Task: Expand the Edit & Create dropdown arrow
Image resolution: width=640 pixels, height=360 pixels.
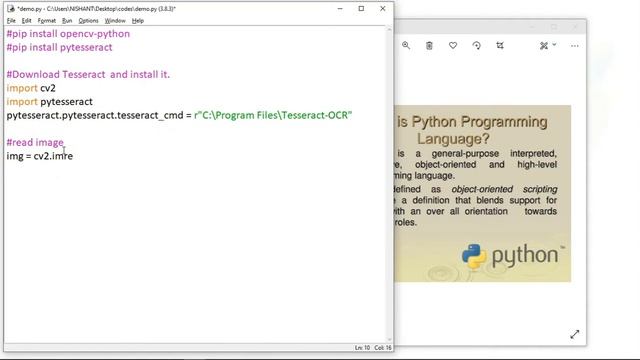Action: pyautogui.click(x=554, y=44)
